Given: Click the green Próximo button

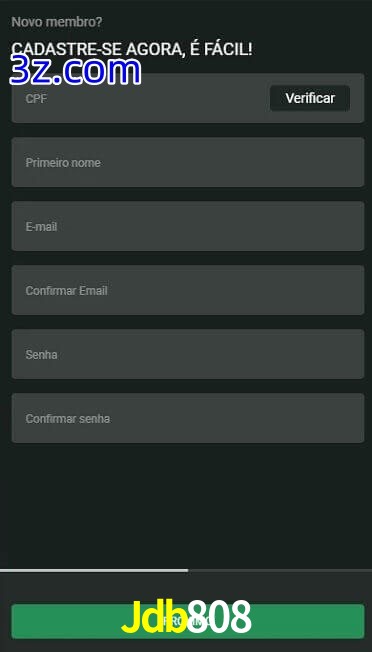Looking at the screenshot, I should [188, 621].
